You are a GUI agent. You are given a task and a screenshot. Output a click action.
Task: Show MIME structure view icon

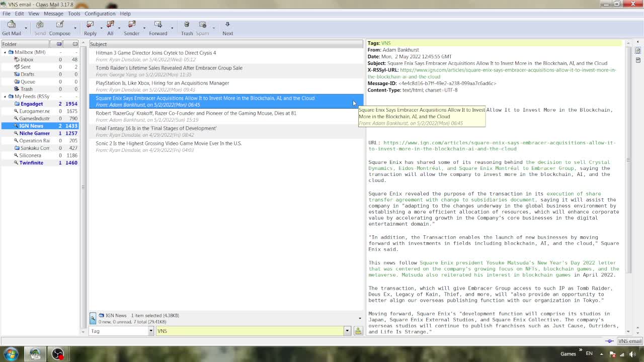coord(638,59)
